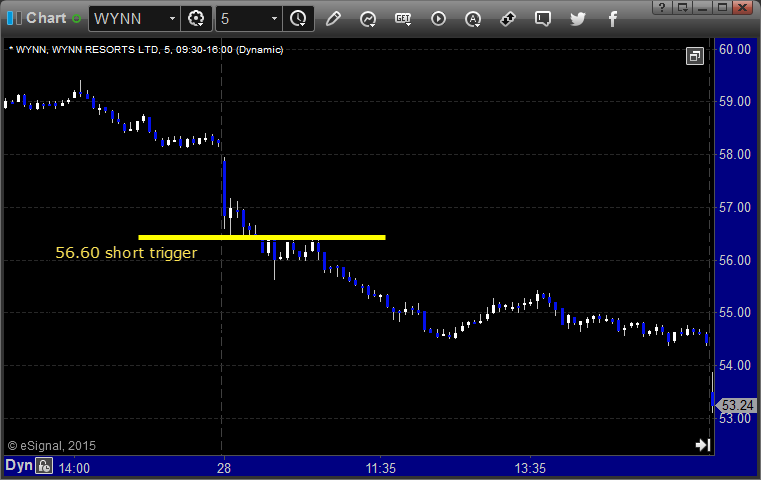Focus the WYNN symbol input field
The image size is (761, 480).
[128, 19]
